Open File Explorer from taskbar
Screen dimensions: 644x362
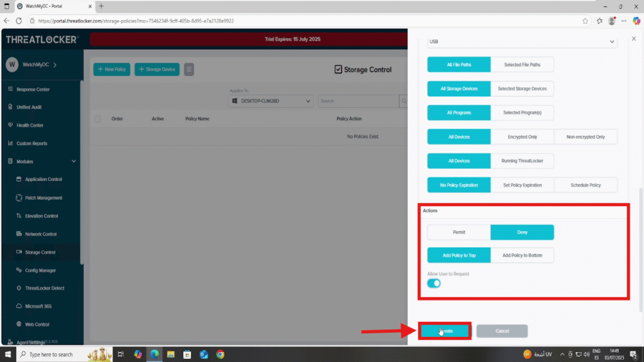pos(171,354)
